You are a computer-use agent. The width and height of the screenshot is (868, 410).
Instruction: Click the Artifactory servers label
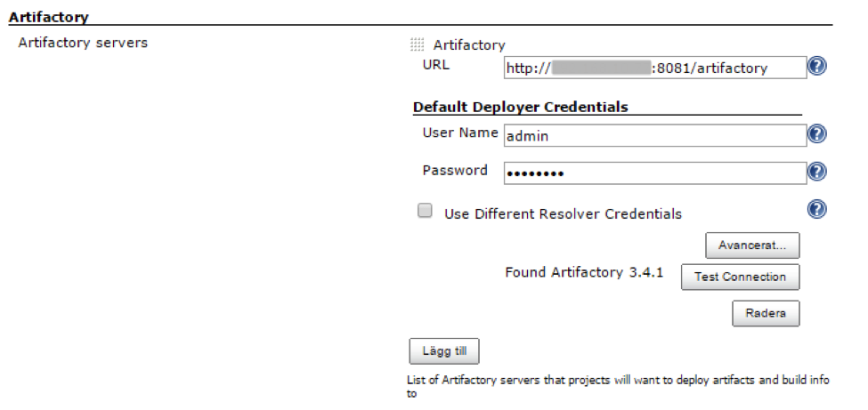83,43
